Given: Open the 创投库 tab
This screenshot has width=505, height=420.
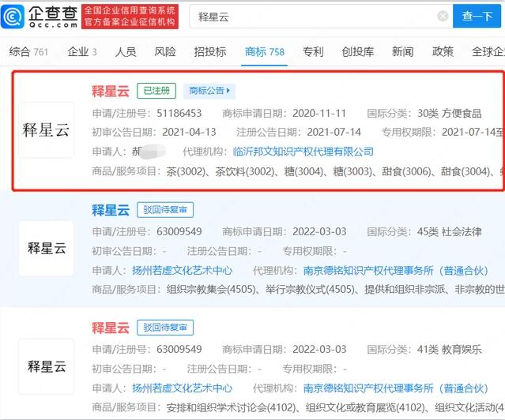Looking at the screenshot, I should tap(357, 51).
